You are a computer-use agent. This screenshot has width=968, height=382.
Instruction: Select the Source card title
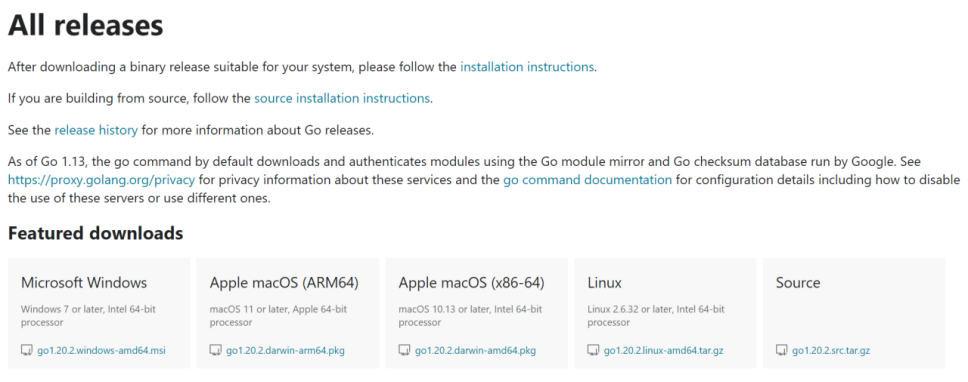coord(798,283)
